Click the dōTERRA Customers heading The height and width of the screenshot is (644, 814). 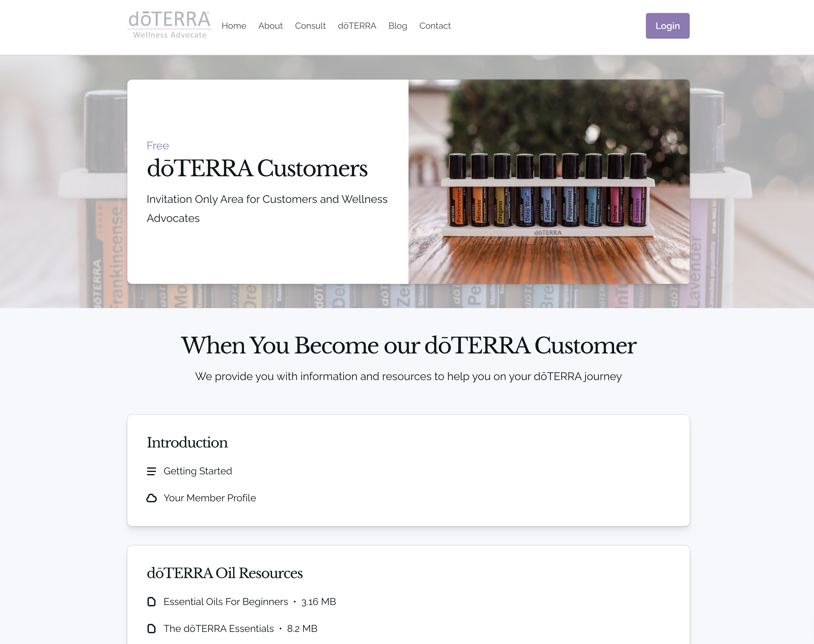[257, 168]
